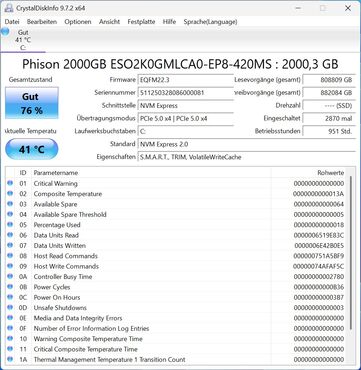Click the Standard field NVM Express 2.0
The image size is (361, 370).
point(247,144)
